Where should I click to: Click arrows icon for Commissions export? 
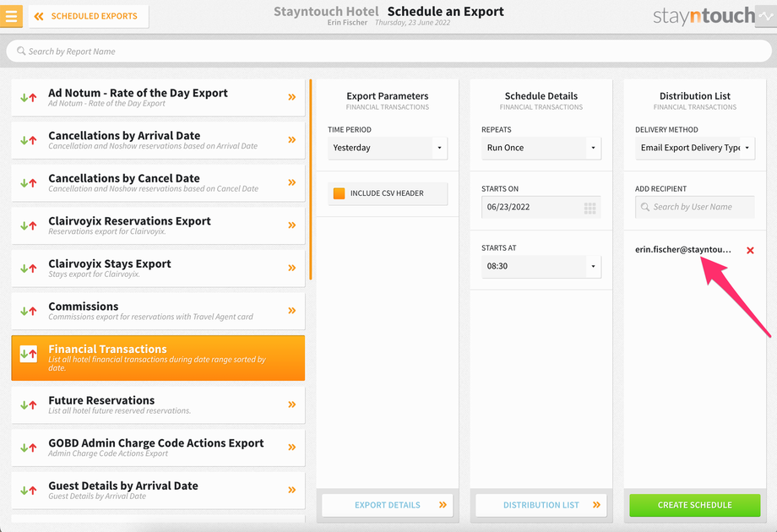[x=28, y=311]
